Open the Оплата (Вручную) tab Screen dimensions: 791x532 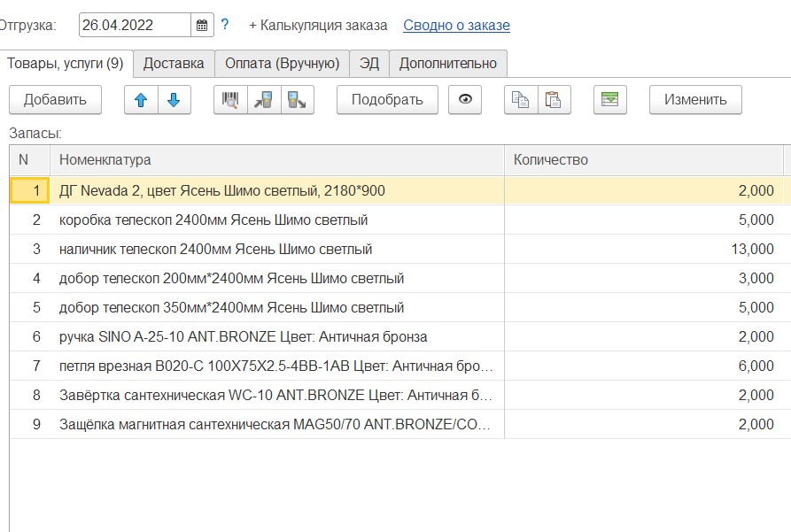point(282,63)
